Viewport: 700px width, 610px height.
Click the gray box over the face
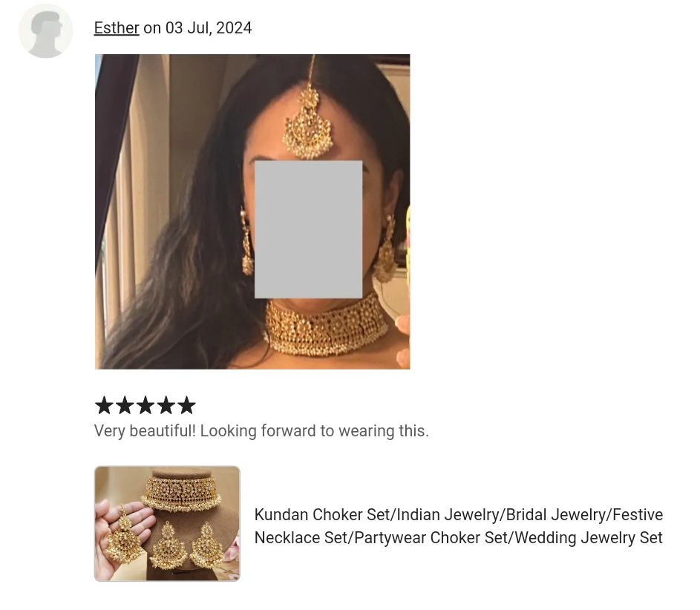tap(309, 229)
